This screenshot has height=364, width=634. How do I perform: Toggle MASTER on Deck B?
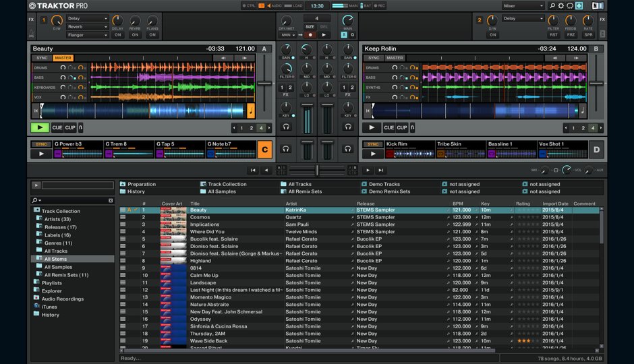tap(395, 58)
